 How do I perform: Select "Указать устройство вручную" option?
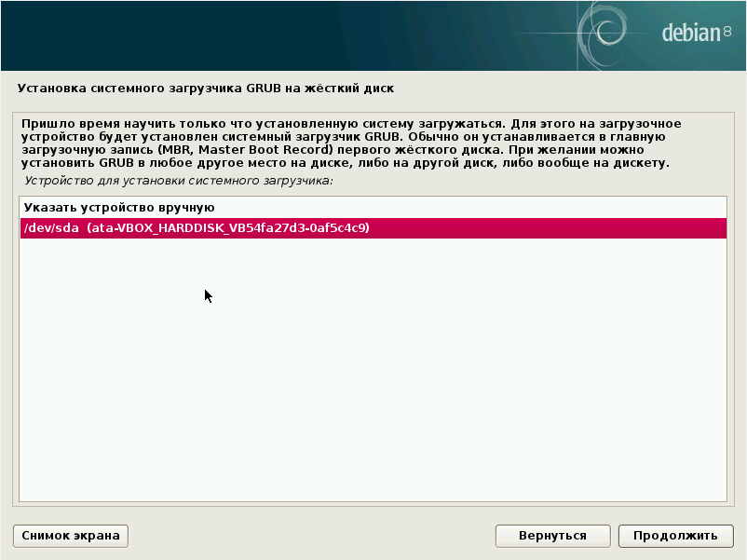tap(119, 207)
